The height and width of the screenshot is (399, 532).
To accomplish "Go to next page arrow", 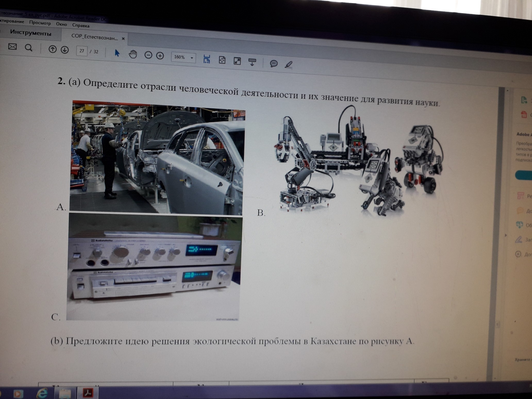I will tap(65, 50).
